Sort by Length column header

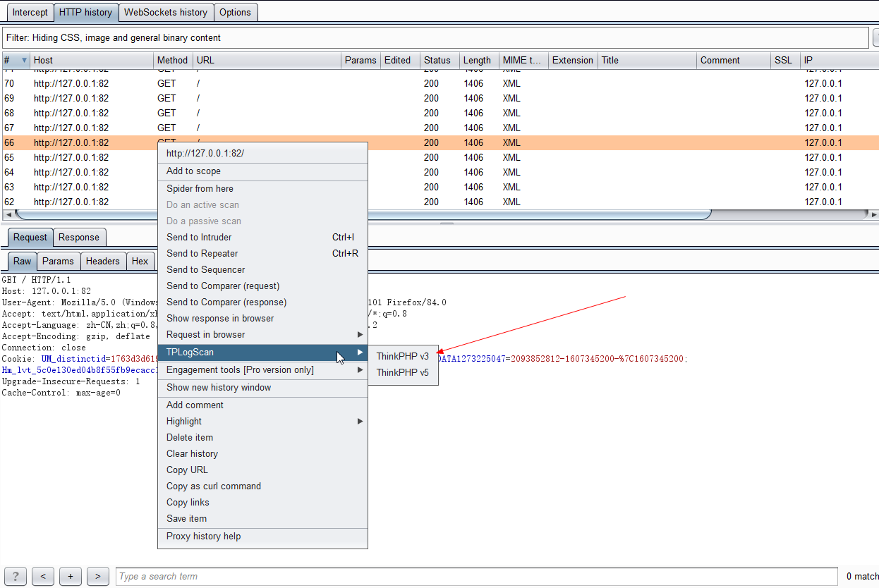(478, 60)
